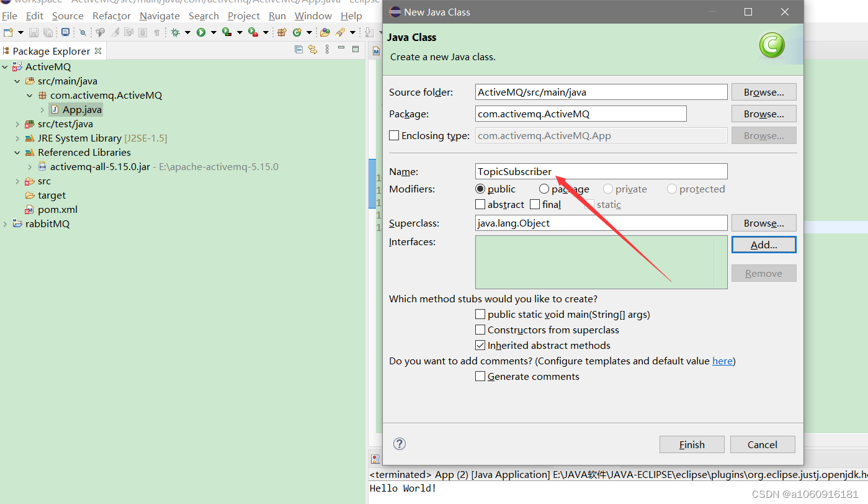868x504 pixels.
Task: Open the here link for comment templates
Action: (x=723, y=361)
